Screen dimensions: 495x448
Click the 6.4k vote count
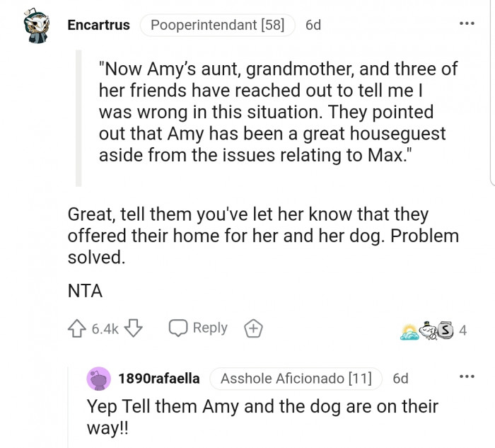coord(105,328)
